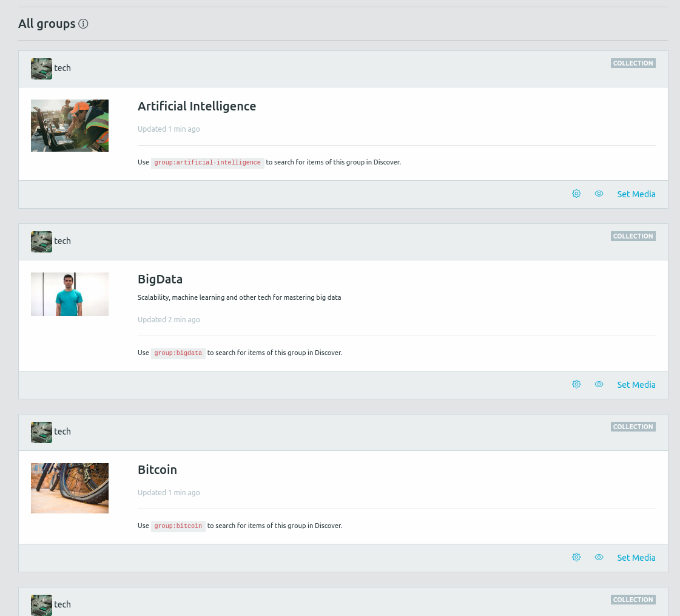Open the Bitcoin group title
Viewport: 680px width, 616px height.
click(157, 470)
